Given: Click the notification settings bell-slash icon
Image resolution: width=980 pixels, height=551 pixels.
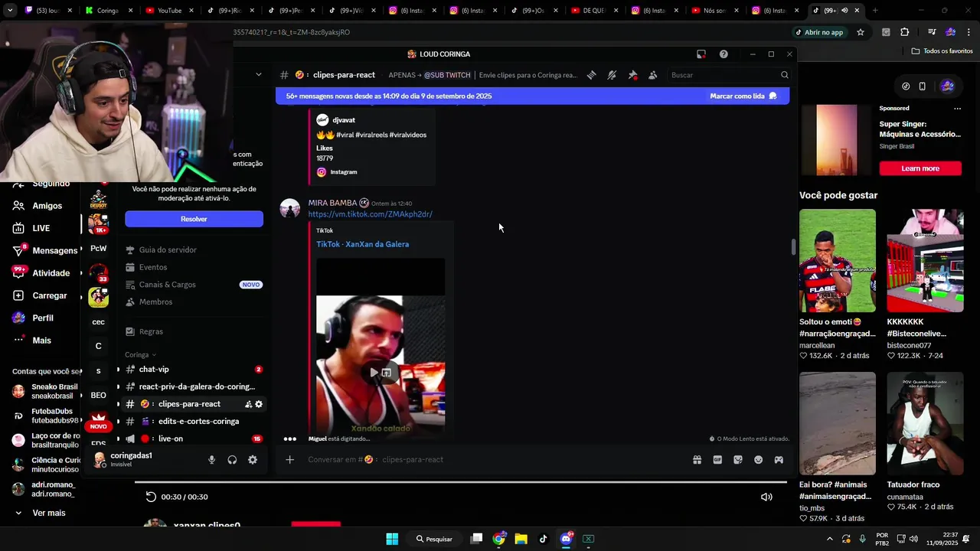Looking at the screenshot, I should (612, 75).
